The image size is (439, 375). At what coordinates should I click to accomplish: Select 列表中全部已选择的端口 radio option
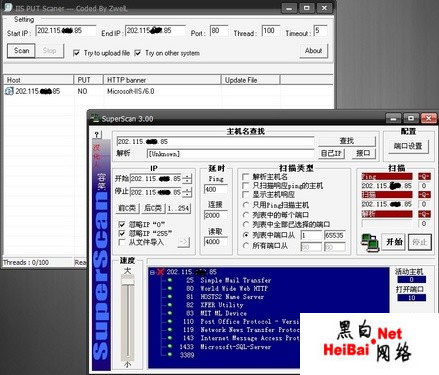pyautogui.click(x=246, y=224)
